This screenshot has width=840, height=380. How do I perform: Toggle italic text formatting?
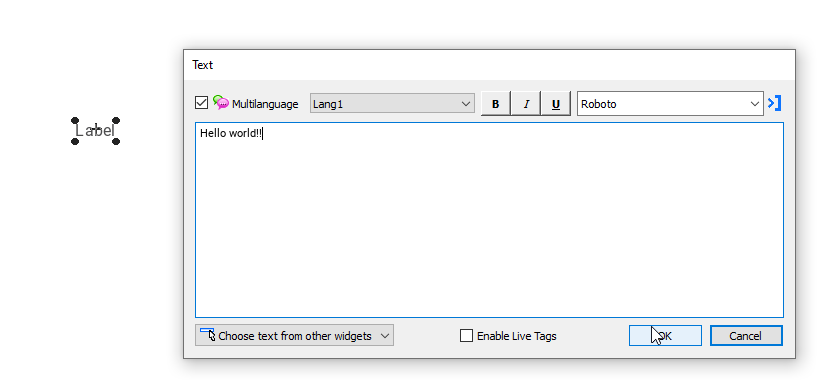coord(526,103)
